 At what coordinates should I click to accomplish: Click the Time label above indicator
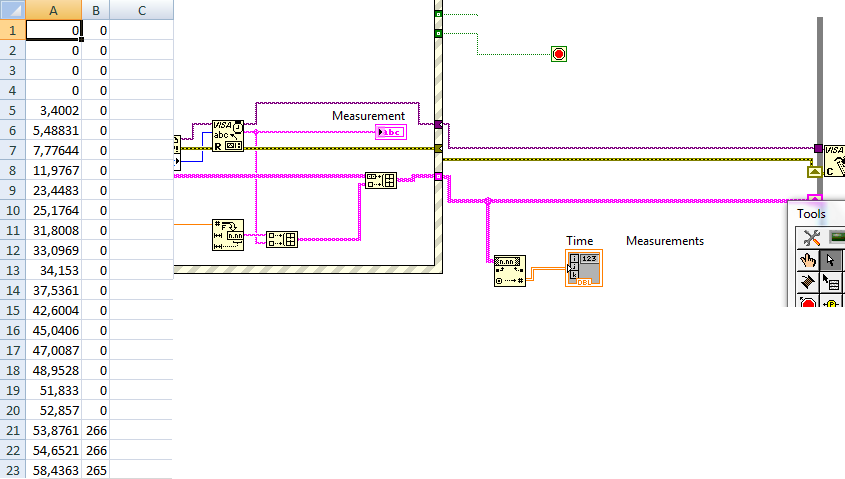(x=579, y=241)
